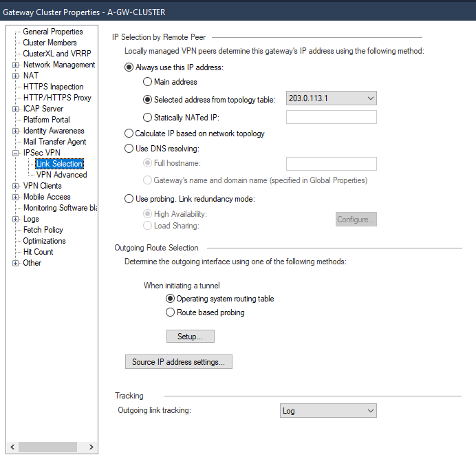Collapse the IPSec VPN tree node
Image resolution: width=476 pixels, height=457 pixels.
click(x=15, y=153)
